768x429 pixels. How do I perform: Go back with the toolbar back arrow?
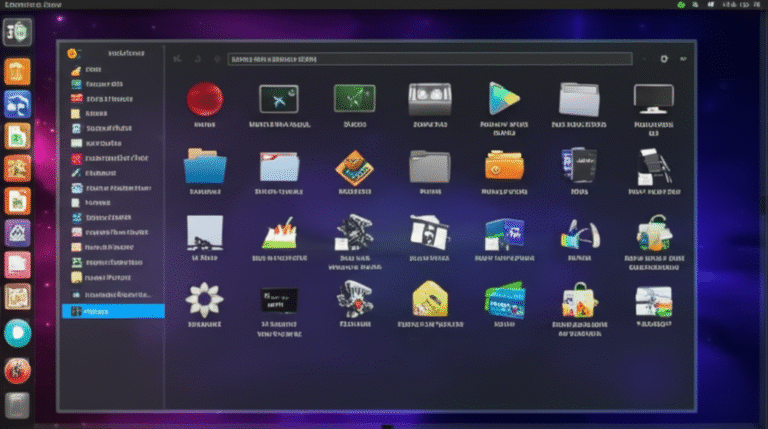point(177,59)
